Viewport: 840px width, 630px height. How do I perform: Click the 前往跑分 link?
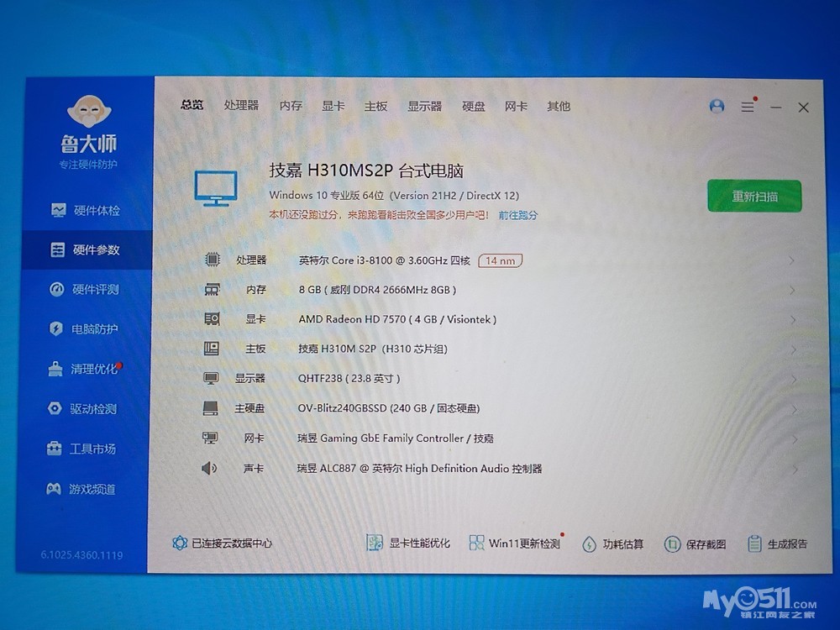coord(518,215)
